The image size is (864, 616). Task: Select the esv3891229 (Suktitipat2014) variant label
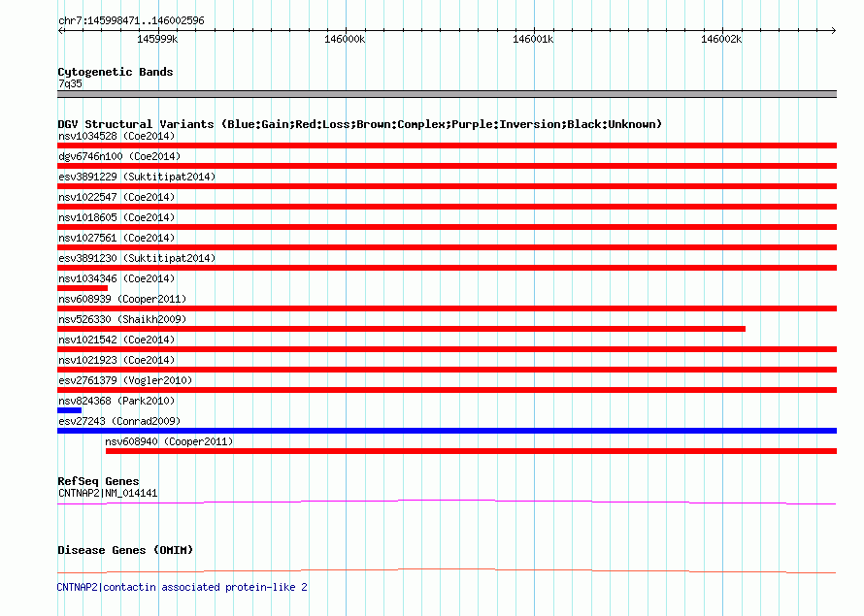136,177
